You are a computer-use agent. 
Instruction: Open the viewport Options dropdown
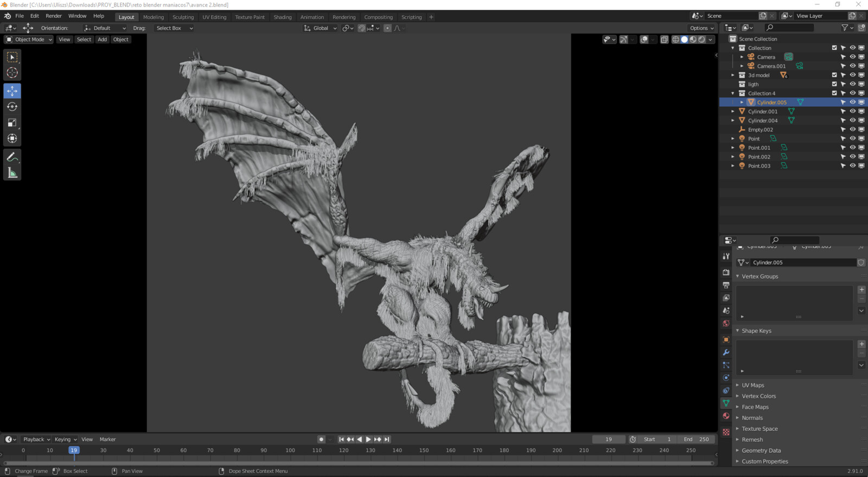(x=701, y=28)
